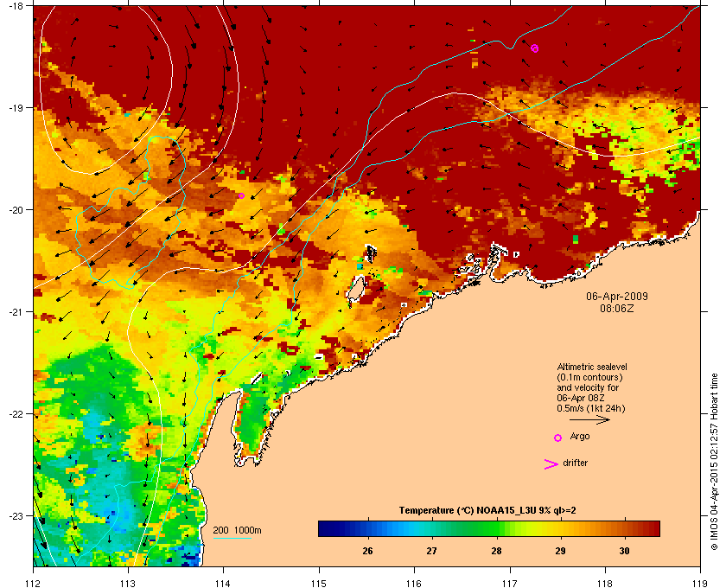Image resolution: width=726 pixels, height=588 pixels.
Task: Click the -18 latitude axis label
Action: [x=17, y=5]
